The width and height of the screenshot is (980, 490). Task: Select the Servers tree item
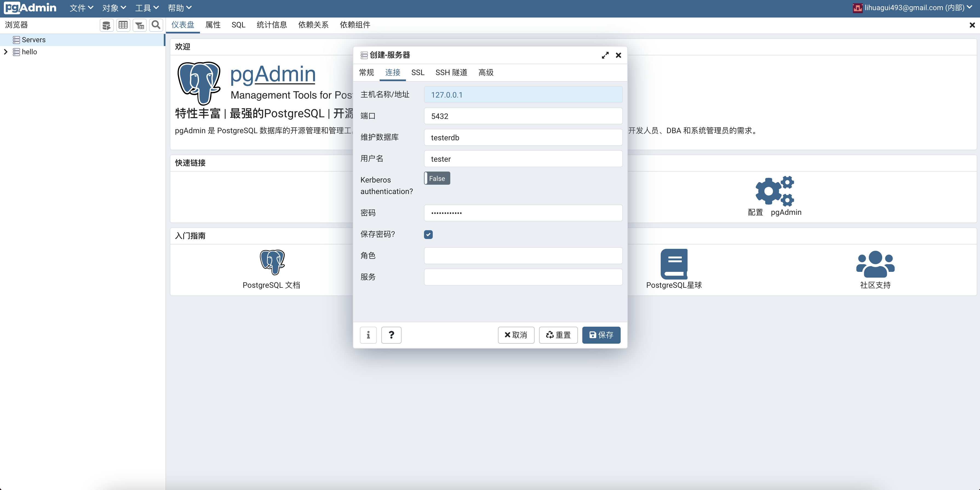click(82, 39)
